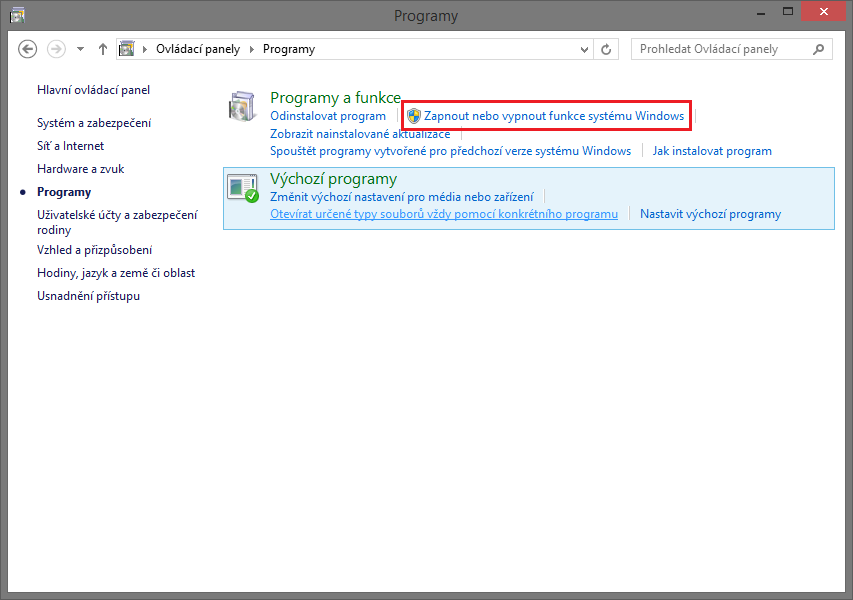Click Zobrazit nainstalované aktualizace

pyautogui.click(x=359, y=133)
